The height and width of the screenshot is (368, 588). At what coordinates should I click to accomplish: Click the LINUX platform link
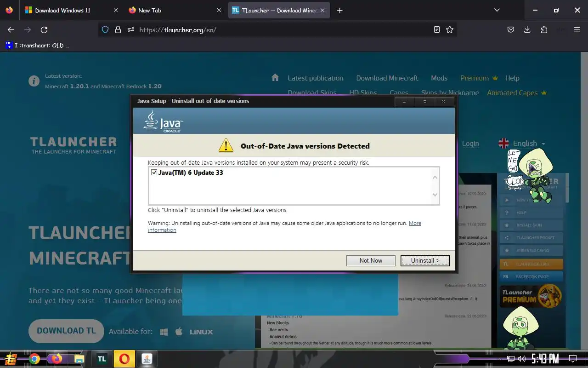point(201,332)
